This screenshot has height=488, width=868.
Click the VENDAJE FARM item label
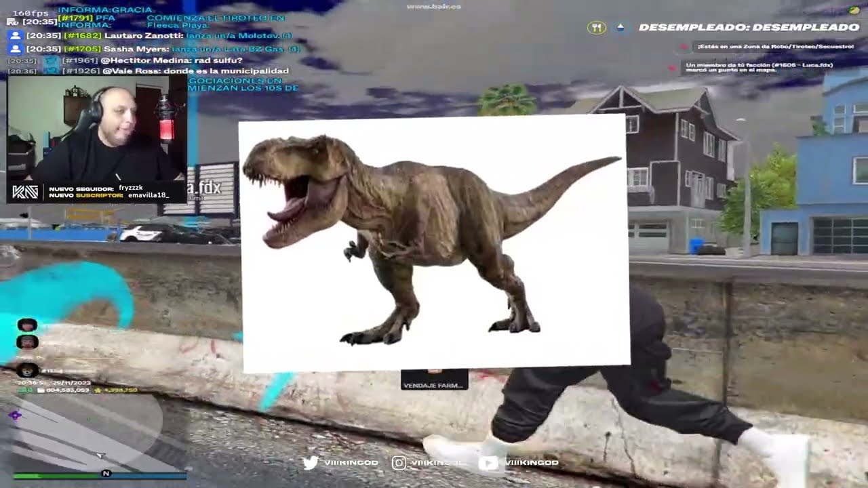click(433, 386)
